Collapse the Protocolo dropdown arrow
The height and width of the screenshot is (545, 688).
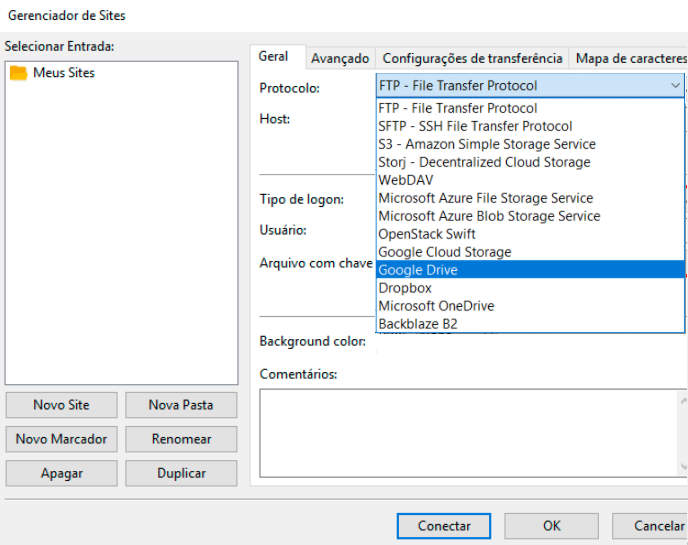[675, 86]
